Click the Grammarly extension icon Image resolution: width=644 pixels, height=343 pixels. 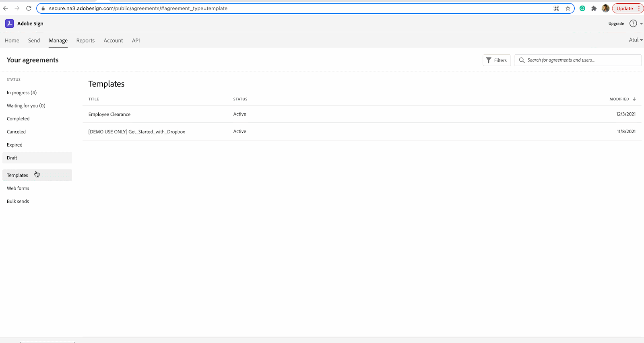pyautogui.click(x=582, y=8)
